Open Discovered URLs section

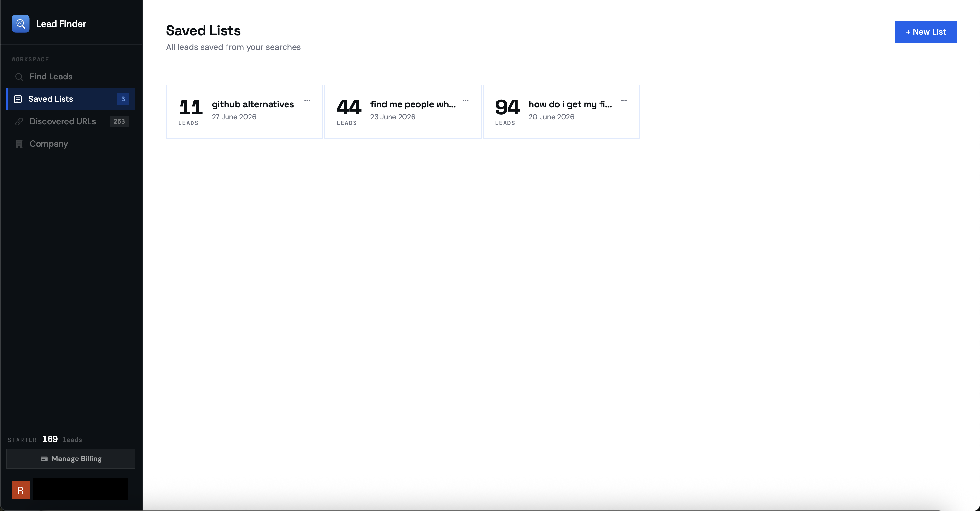click(71, 122)
